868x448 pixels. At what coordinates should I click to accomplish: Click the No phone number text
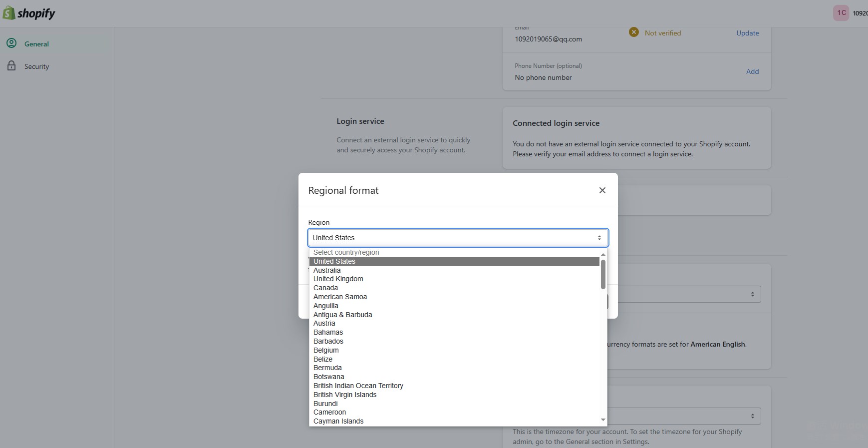[543, 77]
